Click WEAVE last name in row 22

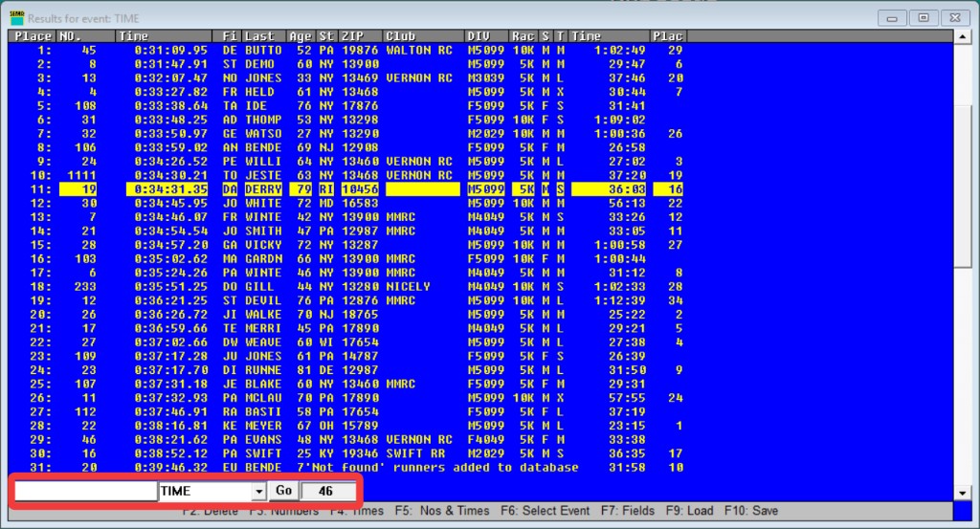click(263, 342)
